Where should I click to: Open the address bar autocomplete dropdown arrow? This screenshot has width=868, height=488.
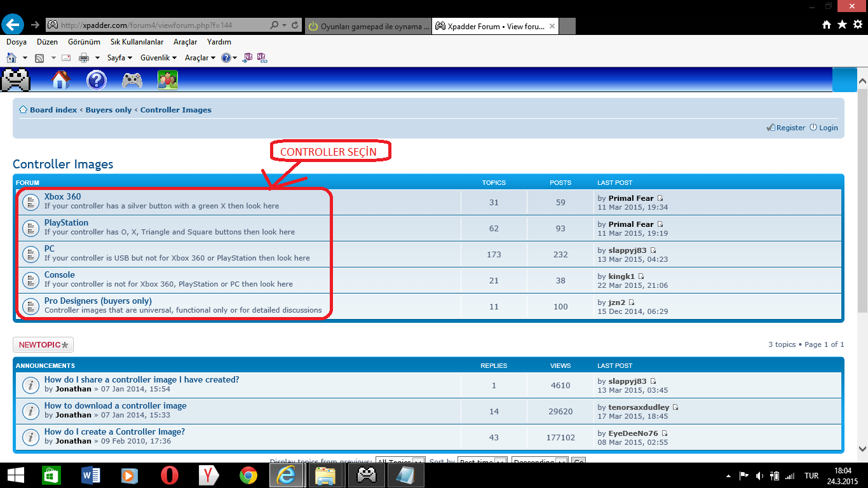click(283, 25)
